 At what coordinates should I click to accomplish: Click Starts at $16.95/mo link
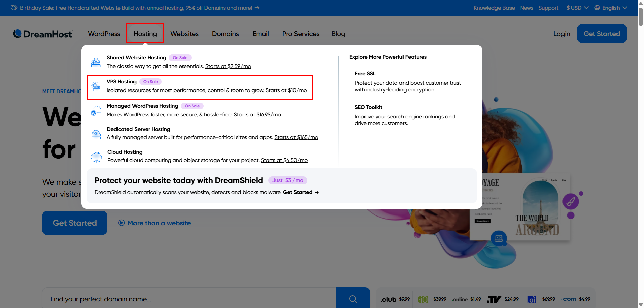tap(257, 115)
